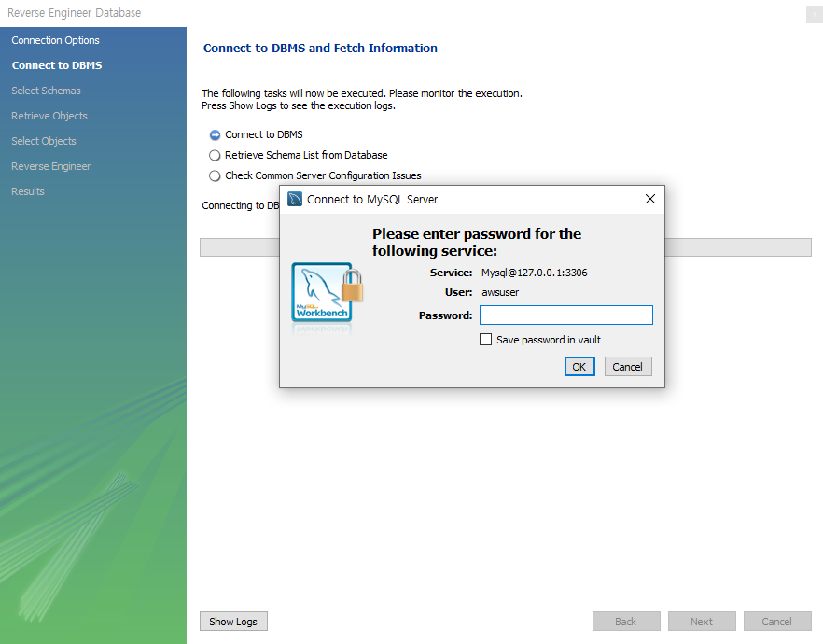Click the wizard Back button
The width and height of the screenshot is (823, 644).
pos(626,622)
